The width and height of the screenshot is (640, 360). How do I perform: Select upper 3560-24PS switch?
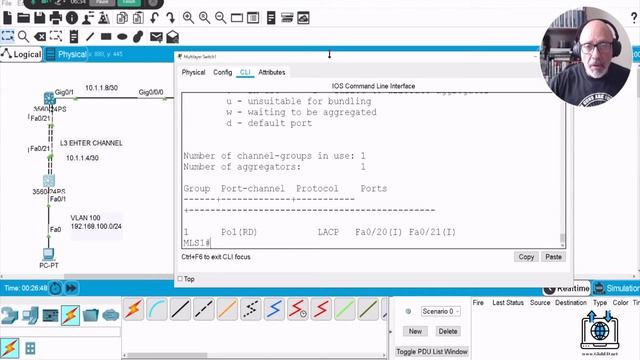pyautogui.click(x=49, y=98)
